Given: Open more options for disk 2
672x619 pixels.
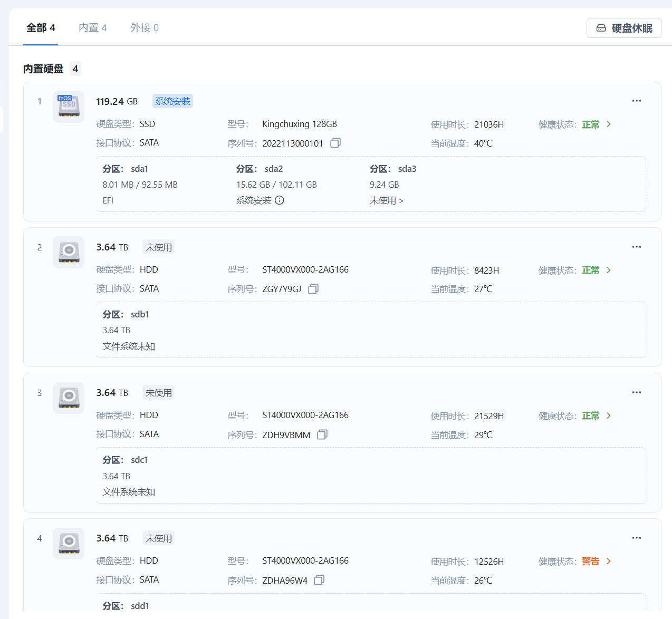Looking at the screenshot, I should (637, 247).
